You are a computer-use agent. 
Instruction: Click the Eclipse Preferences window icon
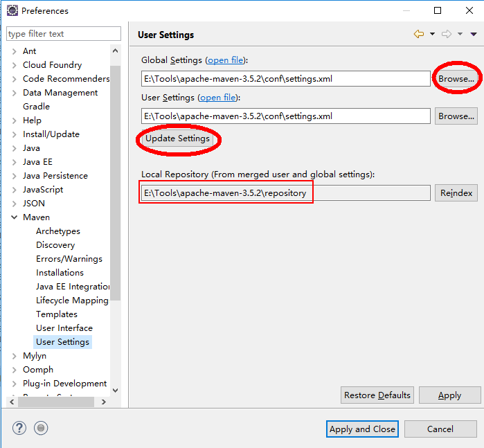tap(12, 10)
